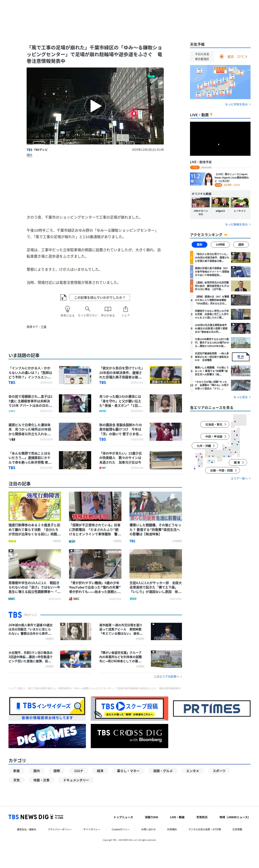Click エリア一覧へ link
This screenshot has height=868, width=259.
pyautogui.click(x=240, y=479)
